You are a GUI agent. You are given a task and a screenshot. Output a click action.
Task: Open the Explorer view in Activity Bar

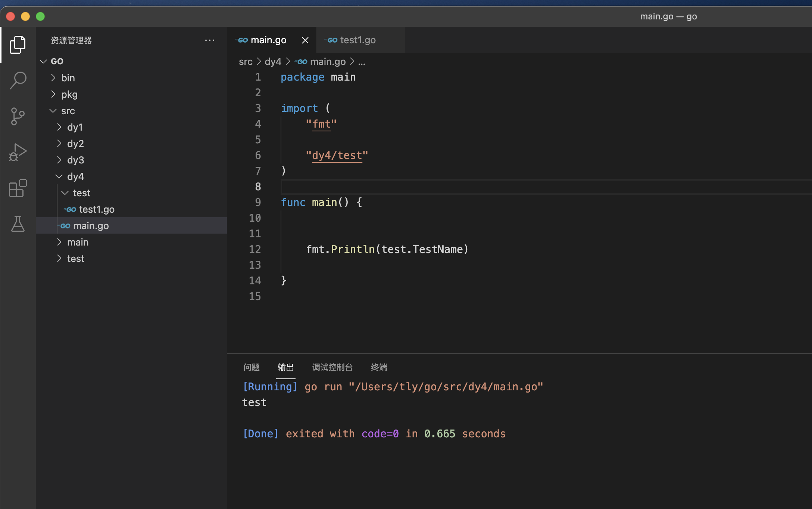(18, 45)
